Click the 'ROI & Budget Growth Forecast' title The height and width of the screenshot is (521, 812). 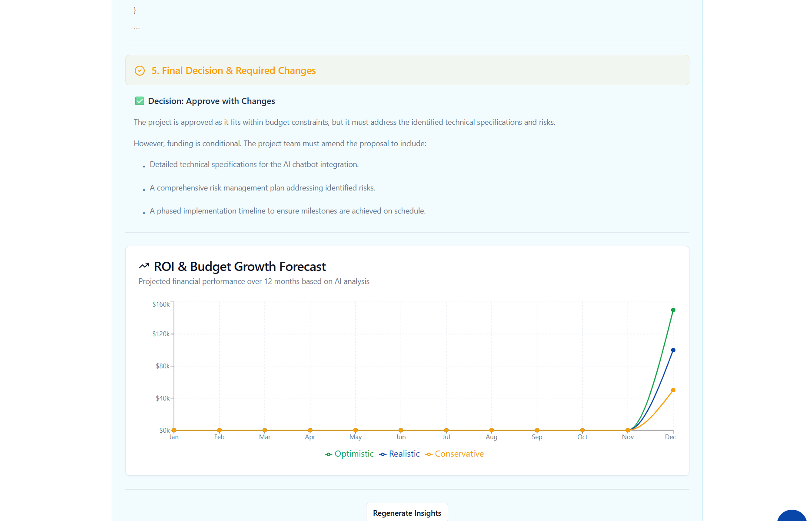240,266
